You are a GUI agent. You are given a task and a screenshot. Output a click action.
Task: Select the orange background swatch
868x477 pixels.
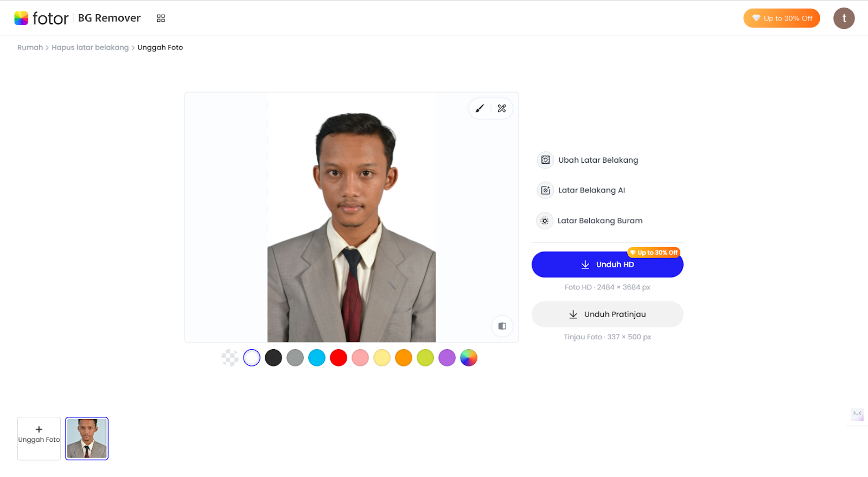click(x=404, y=358)
